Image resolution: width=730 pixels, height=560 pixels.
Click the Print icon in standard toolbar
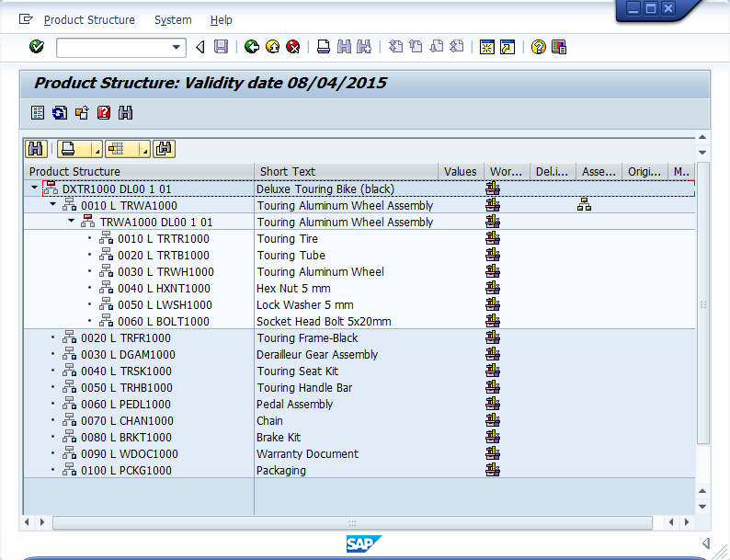(x=323, y=47)
